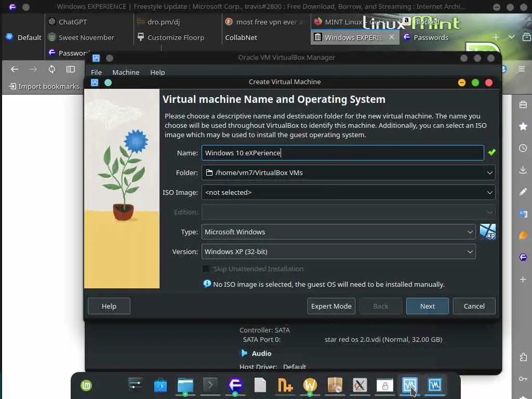Launch the X11 app icon in dock

[360, 385]
